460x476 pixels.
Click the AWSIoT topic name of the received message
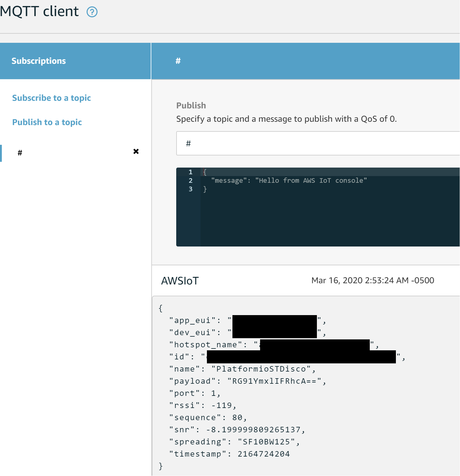180,281
